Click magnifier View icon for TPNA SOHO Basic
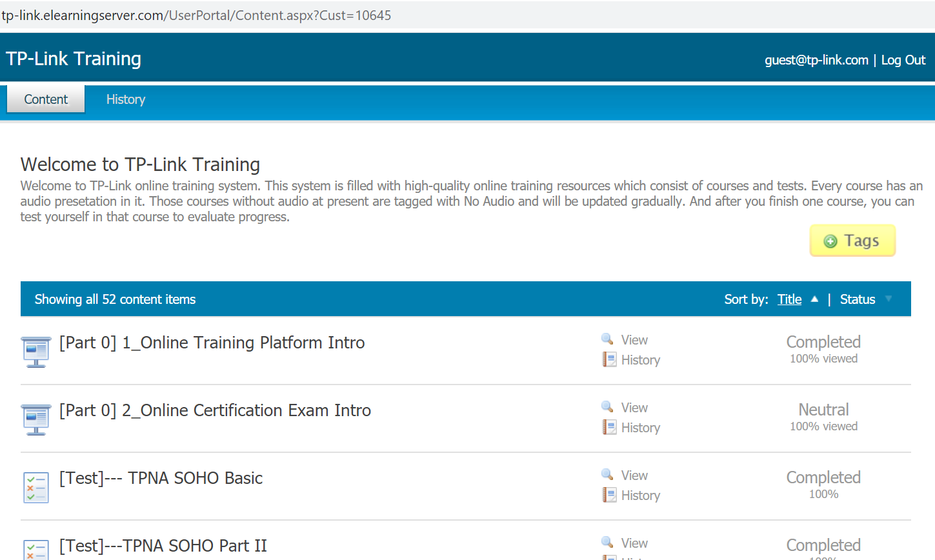935x560 pixels. click(608, 474)
